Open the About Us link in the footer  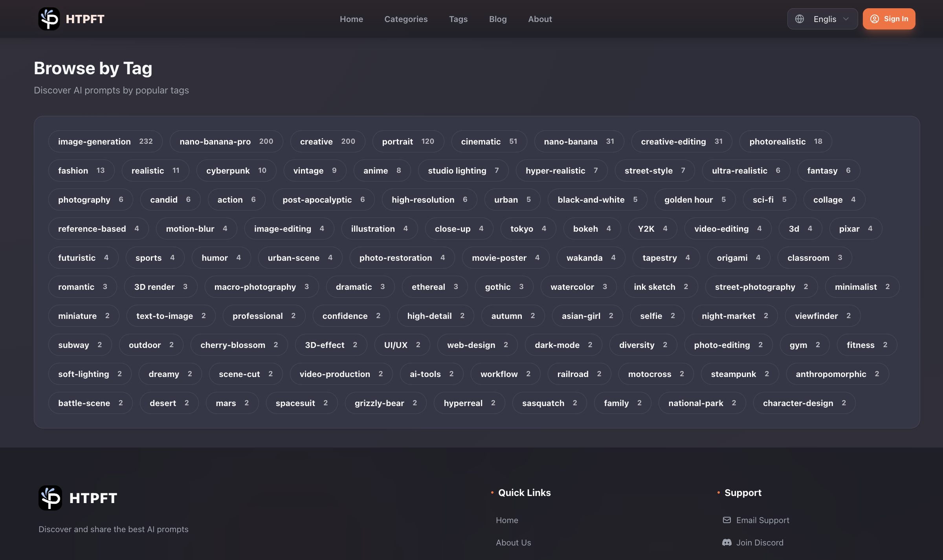click(513, 542)
